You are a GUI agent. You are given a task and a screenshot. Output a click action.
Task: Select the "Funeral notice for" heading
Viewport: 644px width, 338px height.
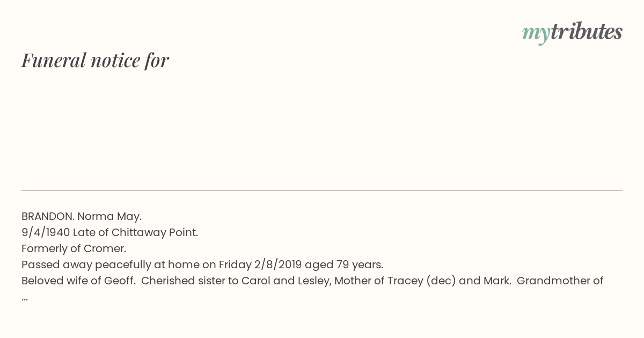[95, 60]
